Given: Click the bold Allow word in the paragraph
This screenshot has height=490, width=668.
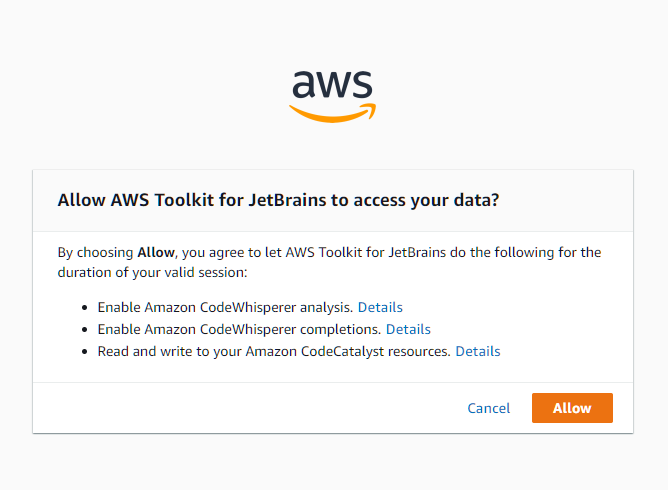Looking at the screenshot, I should pyautogui.click(x=156, y=252).
